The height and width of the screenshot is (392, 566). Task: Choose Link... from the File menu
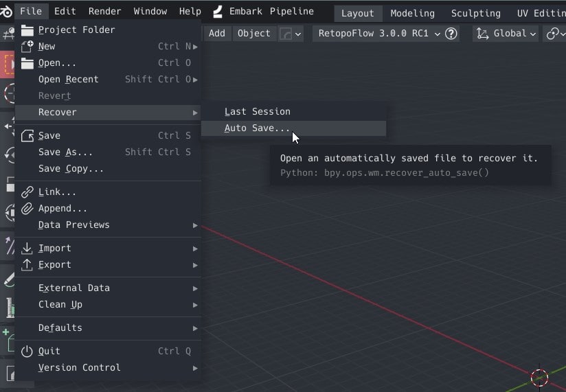coord(108,192)
